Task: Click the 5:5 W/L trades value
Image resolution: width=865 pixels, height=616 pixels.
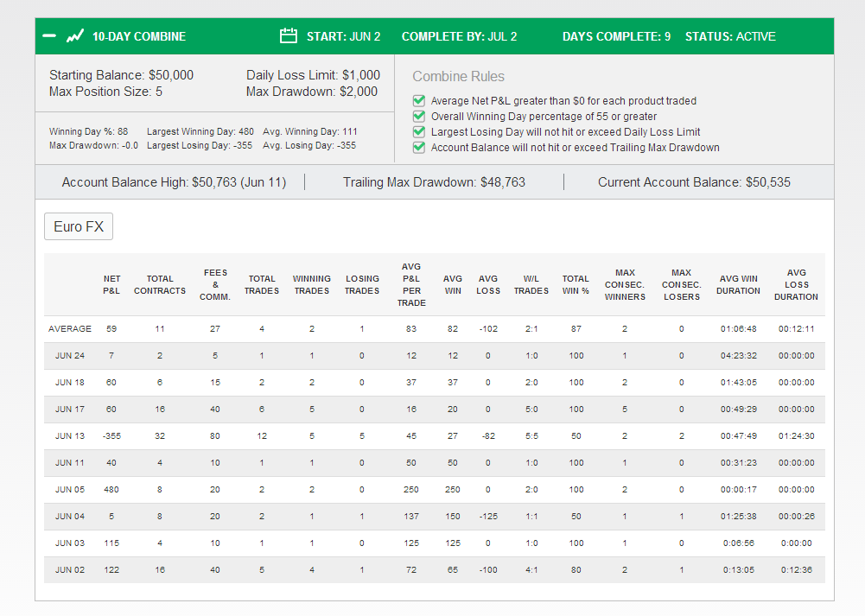Action: 531,435
